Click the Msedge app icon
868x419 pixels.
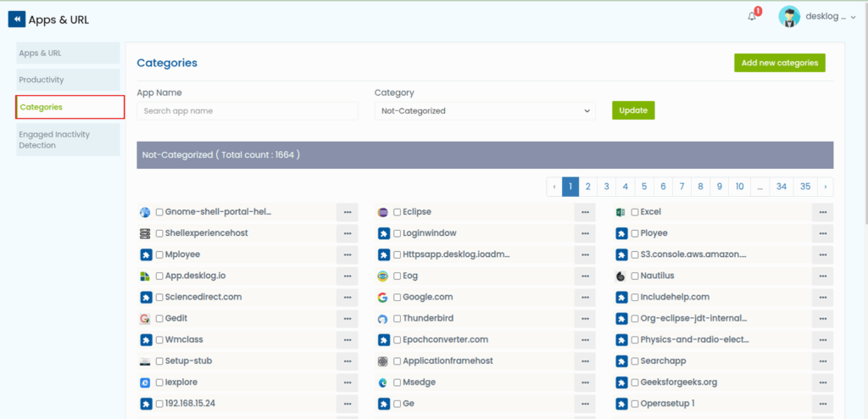click(383, 383)
